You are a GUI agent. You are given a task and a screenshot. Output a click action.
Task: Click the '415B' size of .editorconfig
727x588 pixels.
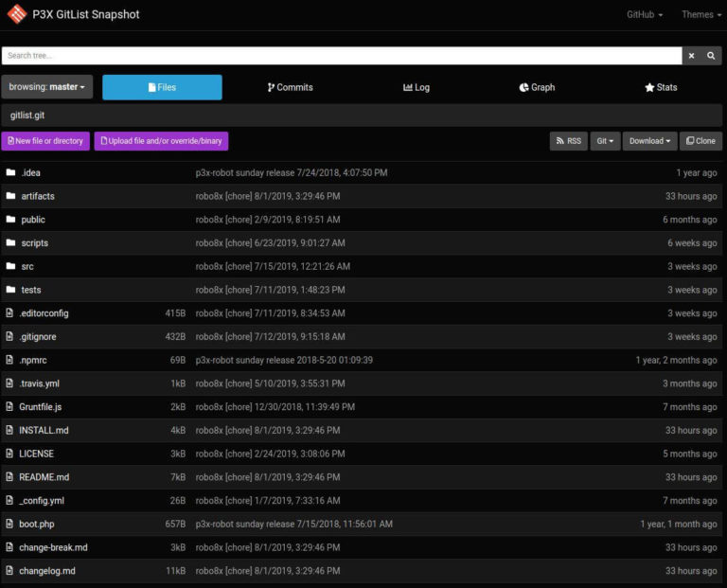175,313
